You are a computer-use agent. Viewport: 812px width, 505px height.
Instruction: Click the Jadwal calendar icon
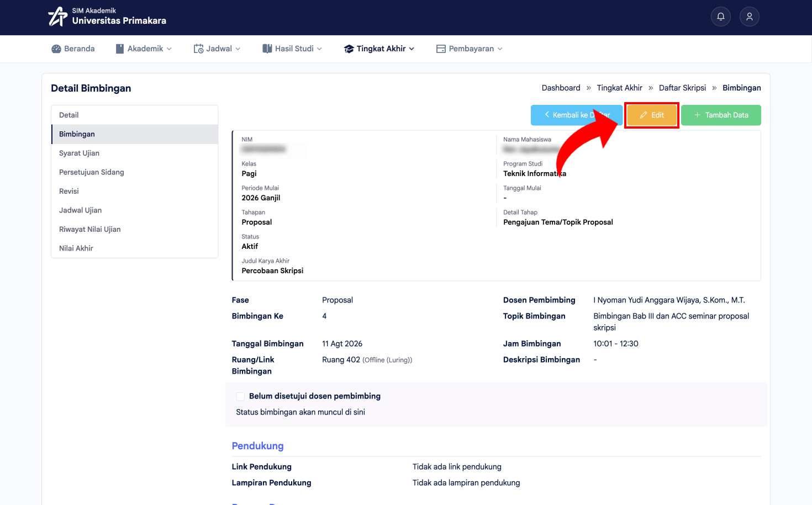[199, 49]
